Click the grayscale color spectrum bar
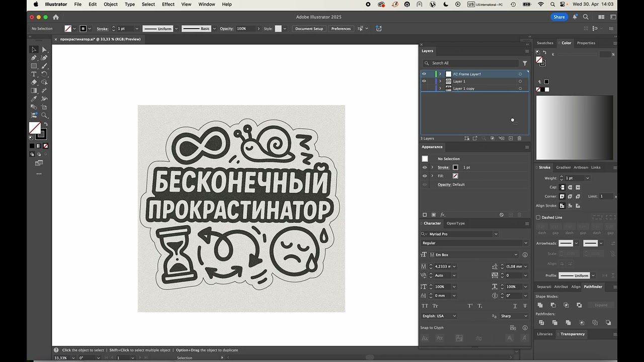The width and height of the screenshot is (644, 362). point(575,128)
